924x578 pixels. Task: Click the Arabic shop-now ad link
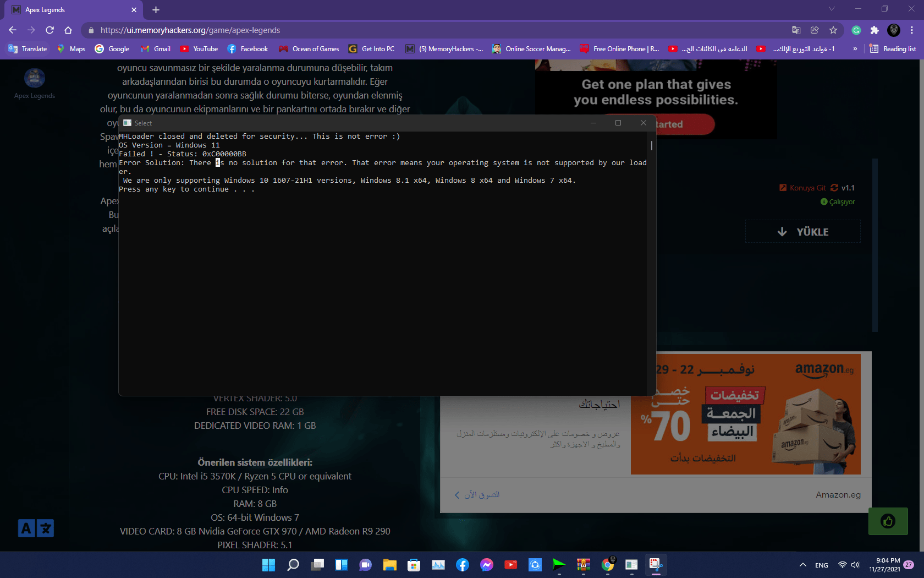(x=477, y=495)
